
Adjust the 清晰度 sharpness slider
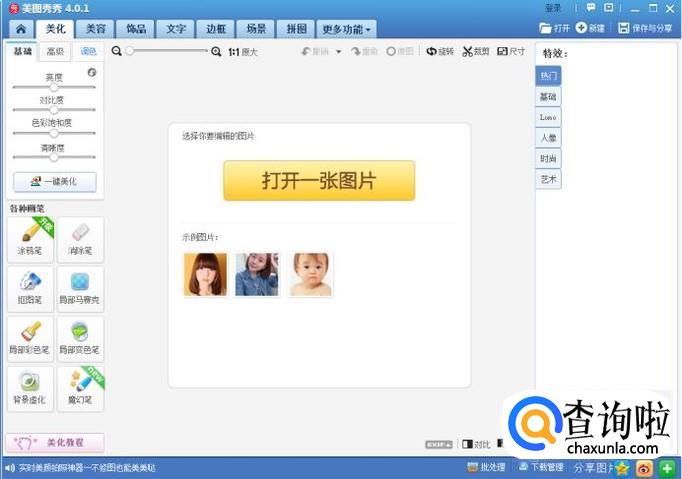click(54, 157)
